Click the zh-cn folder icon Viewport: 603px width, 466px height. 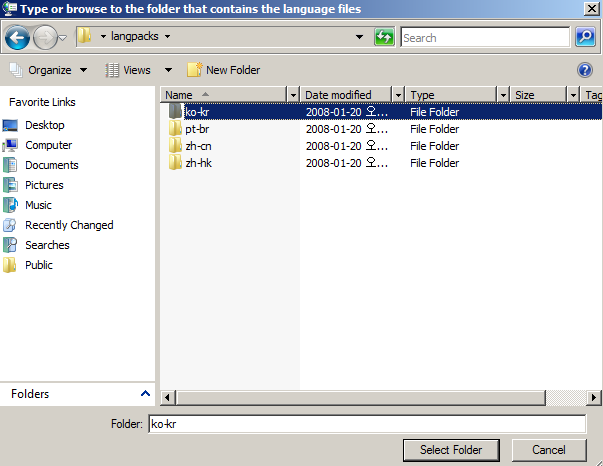click(x=175, y=145)
